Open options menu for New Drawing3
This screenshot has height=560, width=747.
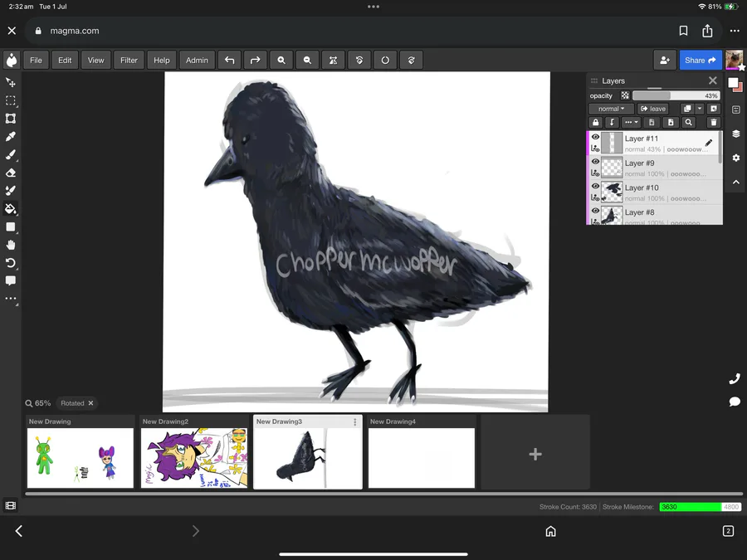(355, 422)
